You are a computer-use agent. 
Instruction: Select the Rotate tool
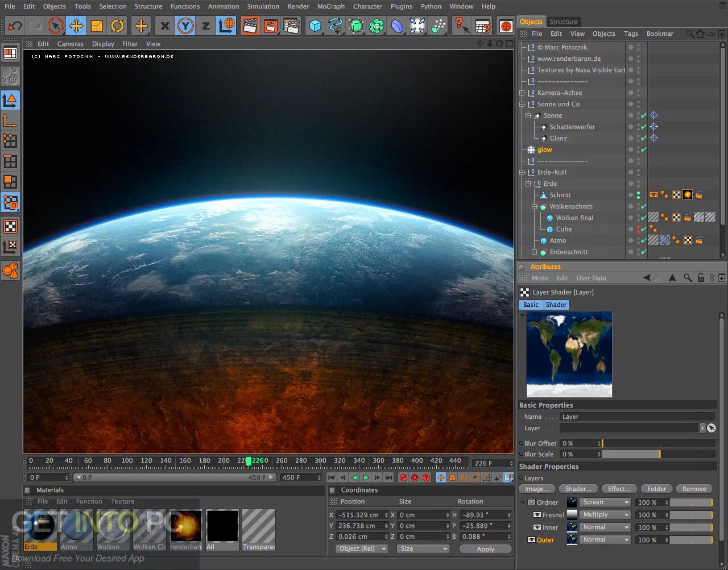pyautogui.click(x=117, y=26)
